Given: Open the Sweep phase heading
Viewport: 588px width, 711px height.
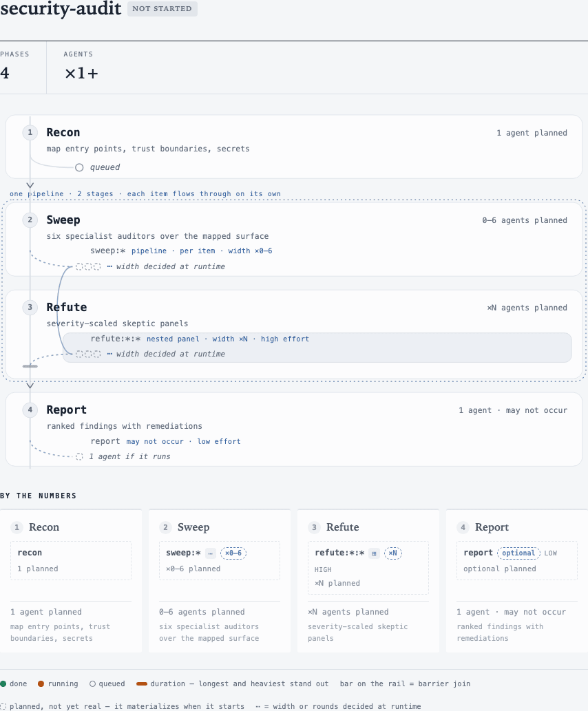Looking at the screenshot, I should [63, 220].
